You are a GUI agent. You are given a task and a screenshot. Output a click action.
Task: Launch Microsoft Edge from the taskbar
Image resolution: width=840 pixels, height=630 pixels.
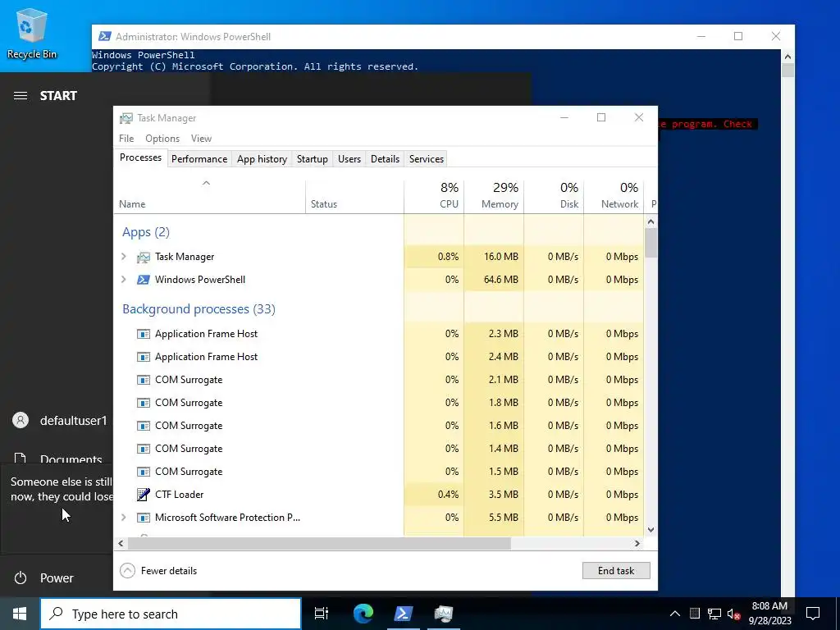363,614
